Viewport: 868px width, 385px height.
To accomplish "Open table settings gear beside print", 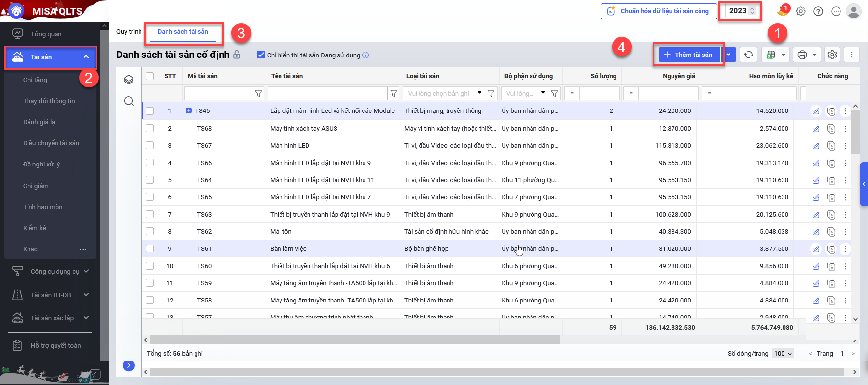I will point(832,55).
